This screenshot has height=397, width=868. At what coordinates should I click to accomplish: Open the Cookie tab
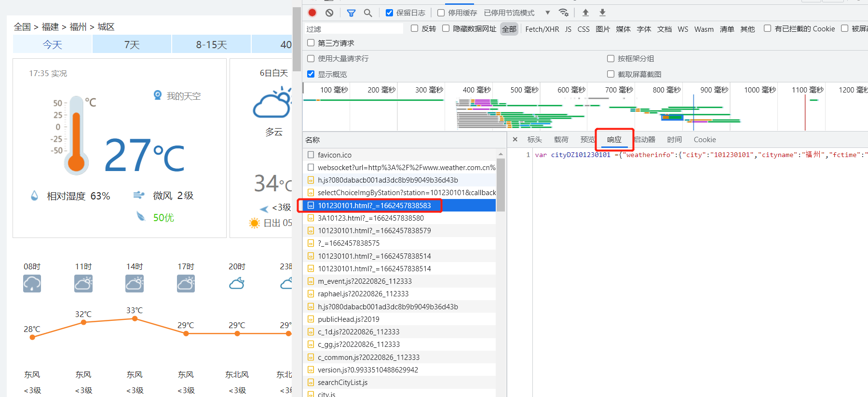(x=705, y=140)
